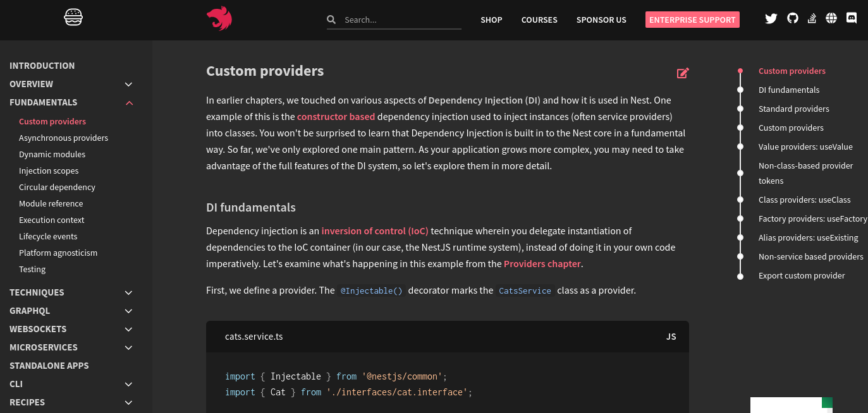Click the NestJS cat logo

pos(219,19)
